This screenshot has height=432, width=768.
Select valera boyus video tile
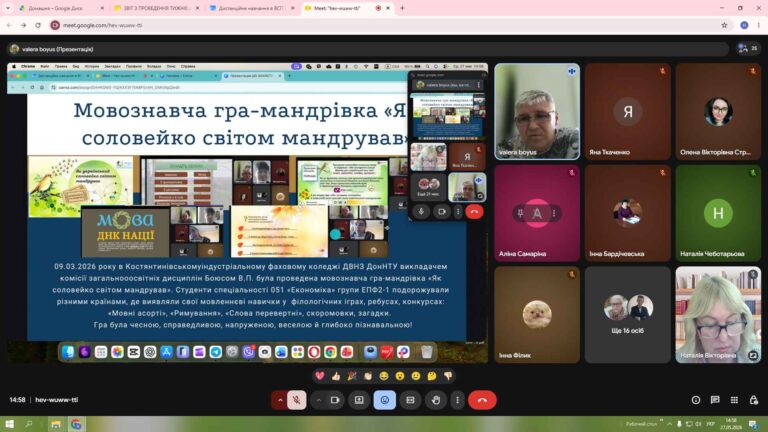point(537,111)
